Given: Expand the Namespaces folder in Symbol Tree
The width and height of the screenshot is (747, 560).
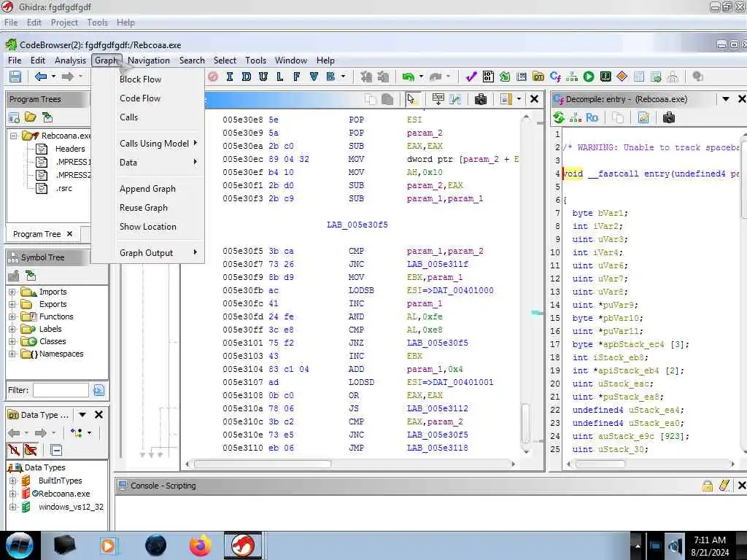Looking at the screenshot, I should [12, 354].
